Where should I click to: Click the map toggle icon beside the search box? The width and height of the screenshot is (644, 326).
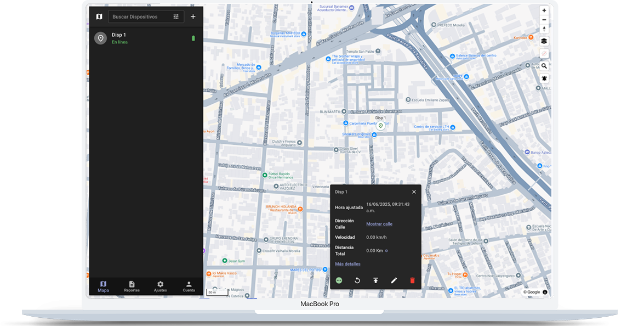coord(99,17)
